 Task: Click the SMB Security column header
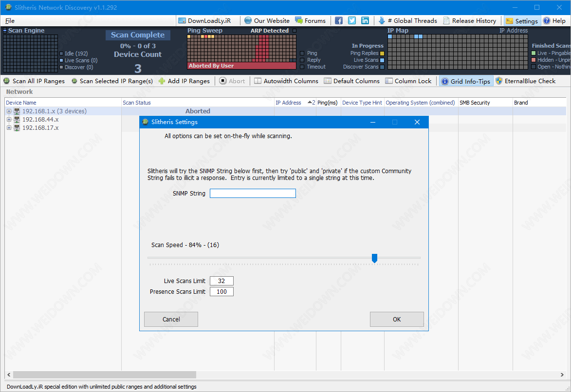tap(485, 103)
